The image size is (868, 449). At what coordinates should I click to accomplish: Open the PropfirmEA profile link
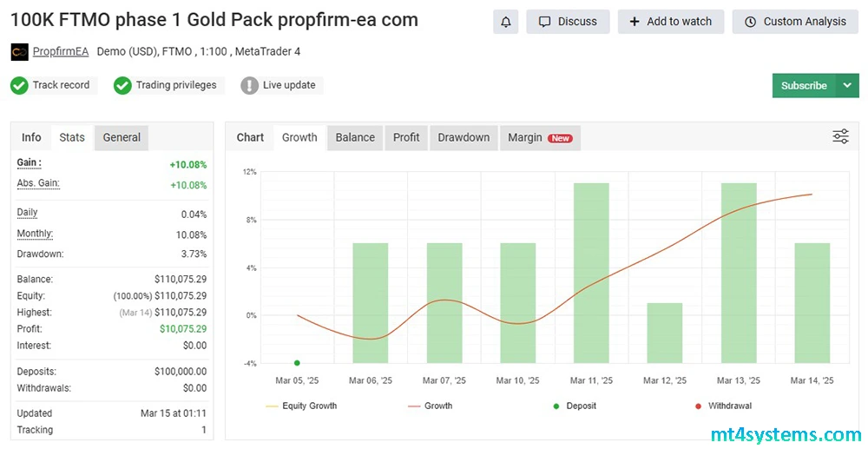(61, 52)
